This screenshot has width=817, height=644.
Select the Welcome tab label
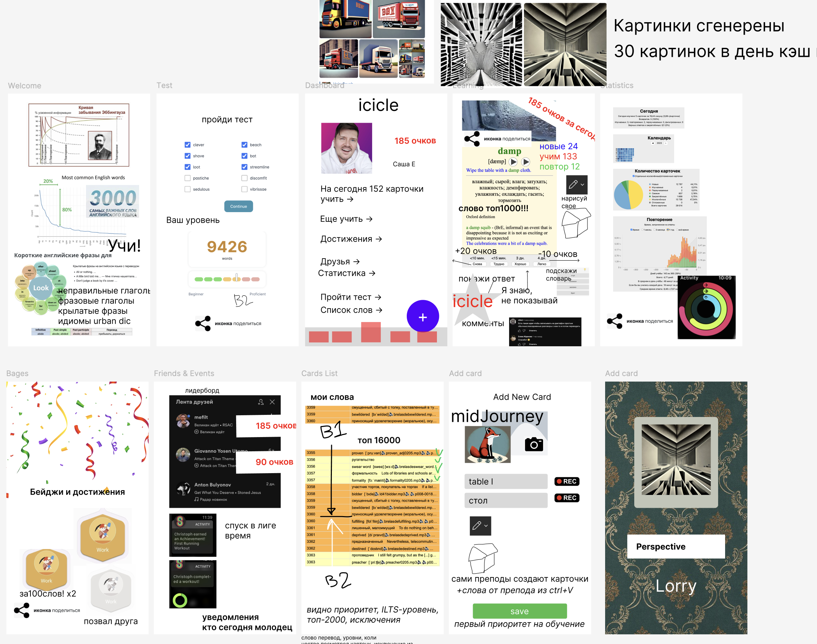point(23,86)
